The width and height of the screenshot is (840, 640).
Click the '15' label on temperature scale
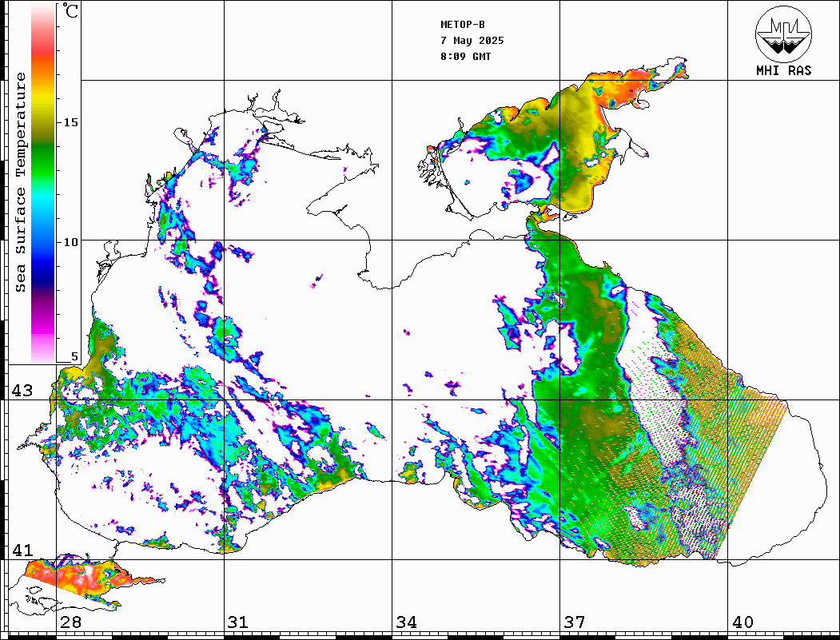point(70,122)
